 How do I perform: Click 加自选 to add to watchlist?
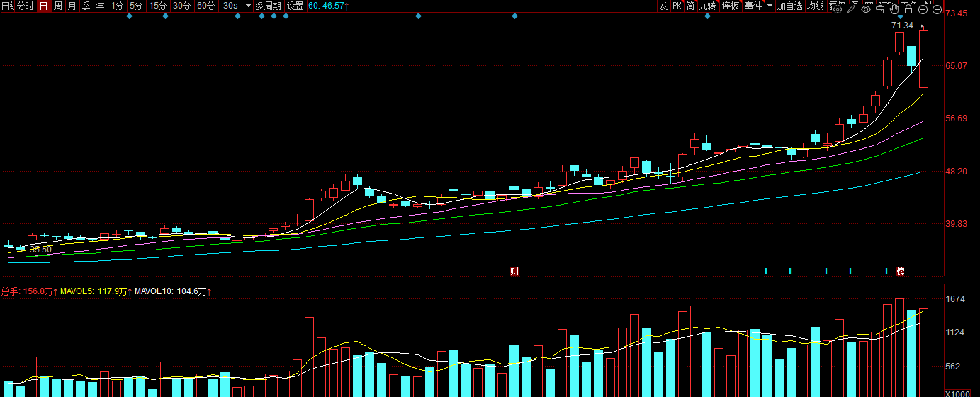point(789,6)
